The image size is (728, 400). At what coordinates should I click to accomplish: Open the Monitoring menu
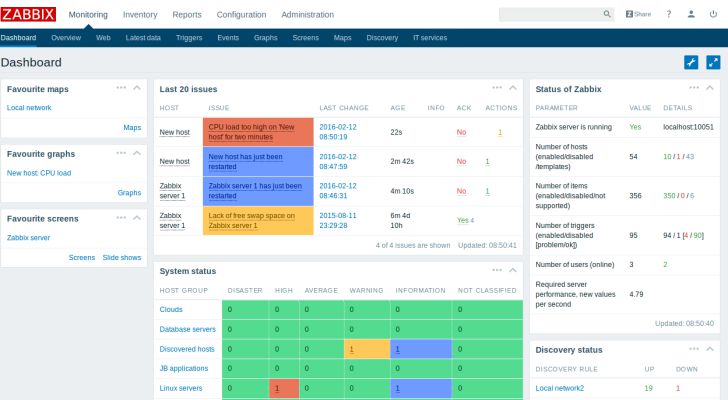pyautogui.click(x=88, y=14)
